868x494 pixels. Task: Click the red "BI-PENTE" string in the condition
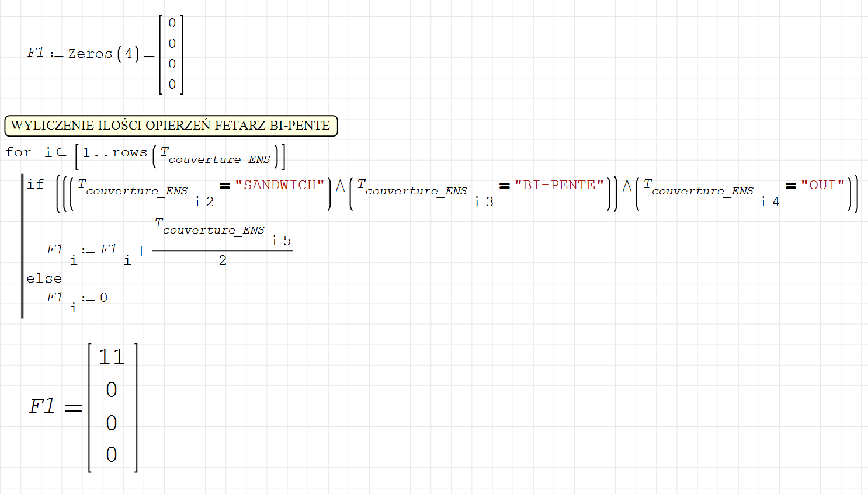tap(559, 185)
